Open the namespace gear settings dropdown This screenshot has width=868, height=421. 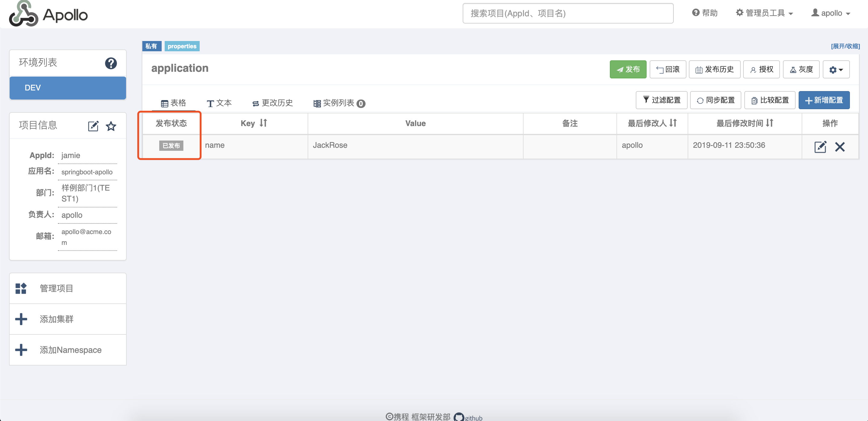836,69
